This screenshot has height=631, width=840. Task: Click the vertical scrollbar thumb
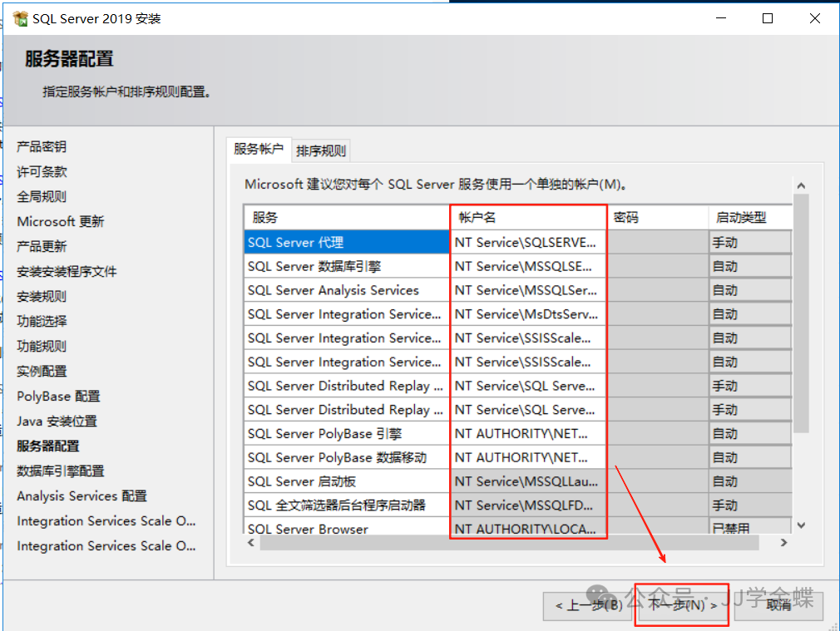(801, 313)
